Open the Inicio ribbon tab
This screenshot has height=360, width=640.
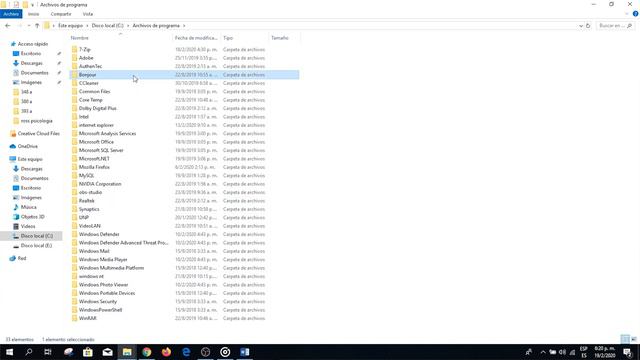point(33,14)
